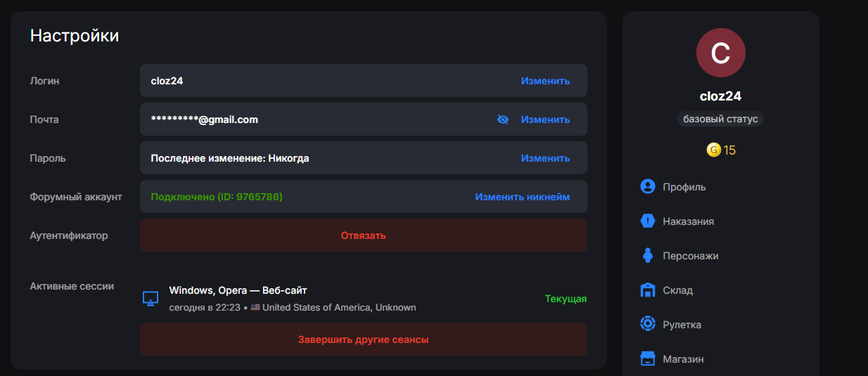This screenshot has width=868, height=376.
Task: Toggle email visibility eye icon
Action: coord(502,119)
